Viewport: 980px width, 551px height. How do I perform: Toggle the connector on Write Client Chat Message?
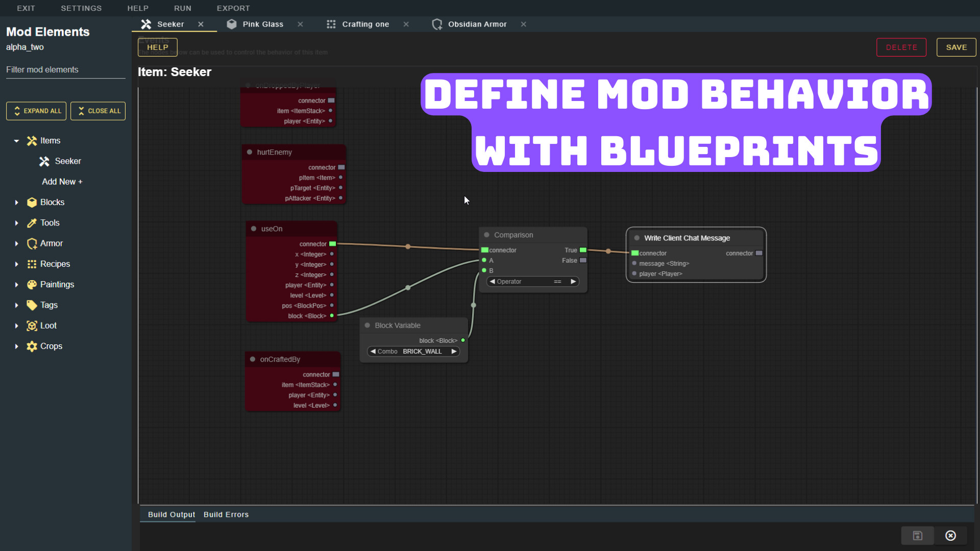click(635, 253)
